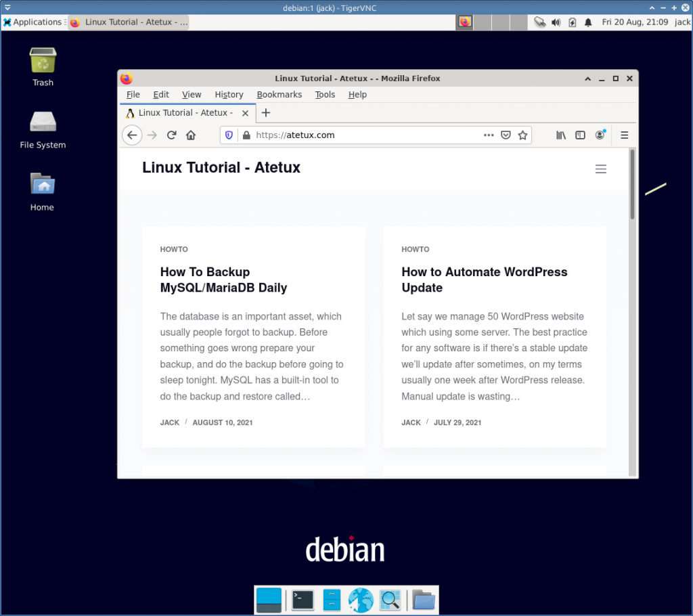This screenshot has width=693, height=616.
Task: Click the web browser globe icon in dock
Action: (361, 600)
